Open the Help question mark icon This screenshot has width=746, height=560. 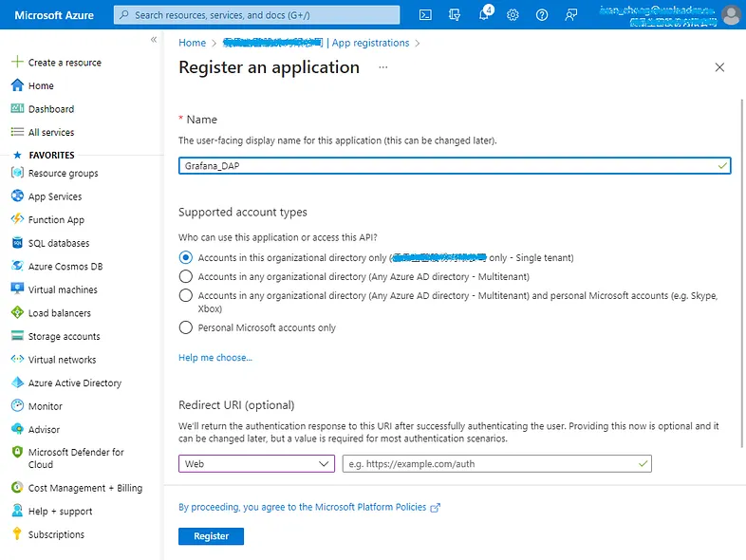tap(541, 15)
